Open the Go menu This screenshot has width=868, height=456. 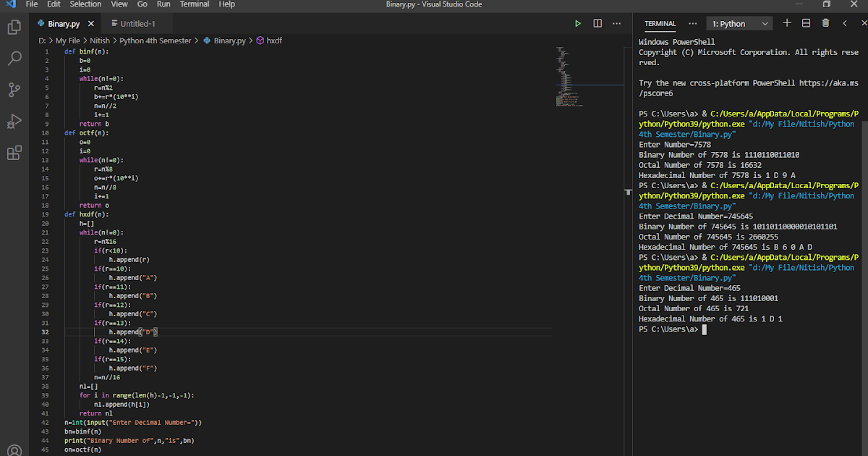(143, 4)
